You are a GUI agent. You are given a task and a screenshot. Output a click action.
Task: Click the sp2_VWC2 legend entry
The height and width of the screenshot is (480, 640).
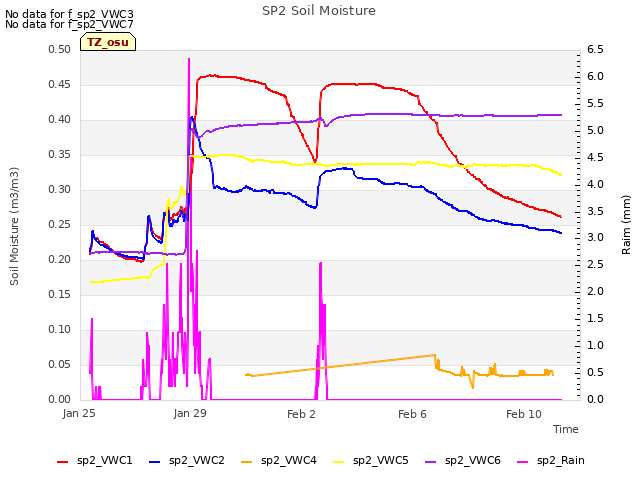pos(187,461)
